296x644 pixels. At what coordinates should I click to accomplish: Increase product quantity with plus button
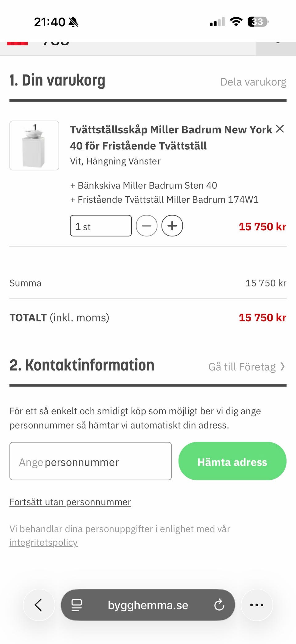[172, 226]
